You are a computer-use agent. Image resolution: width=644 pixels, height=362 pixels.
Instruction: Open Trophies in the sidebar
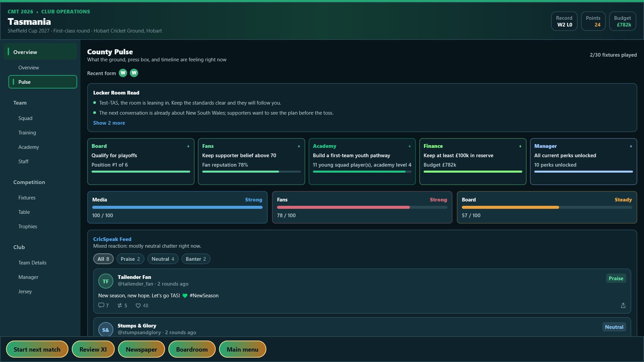point(43,227)
